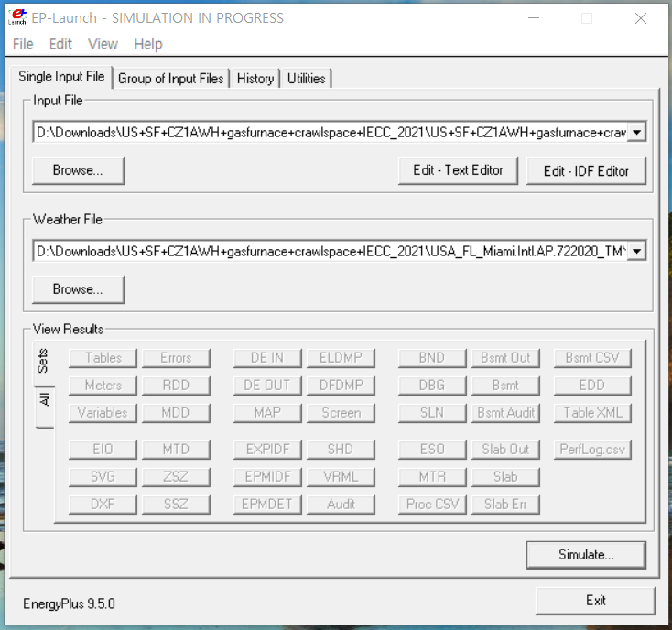Viewport: 672px width, 630px height.
Task: Click the ZSZ button
Action: tap(176, 477)
